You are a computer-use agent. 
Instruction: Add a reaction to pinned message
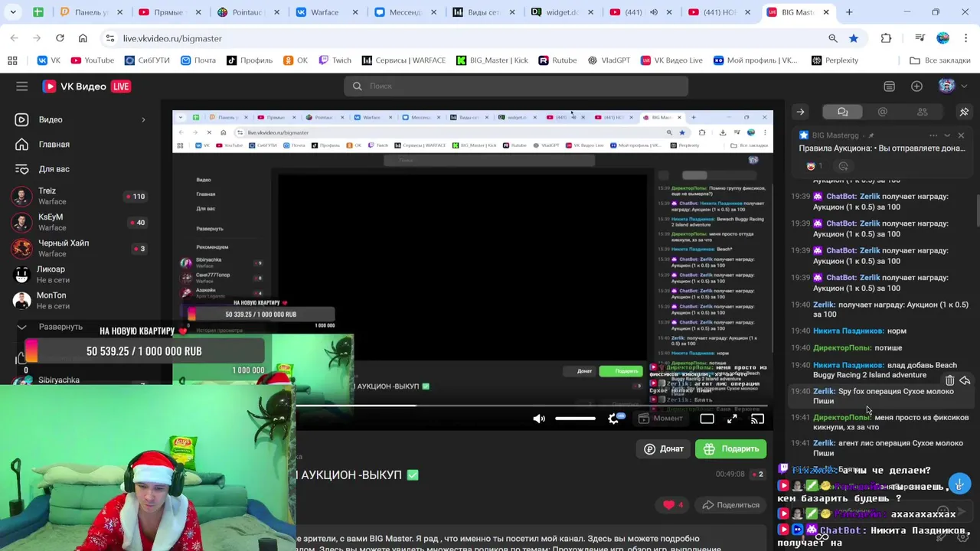(x=843, y=166)
